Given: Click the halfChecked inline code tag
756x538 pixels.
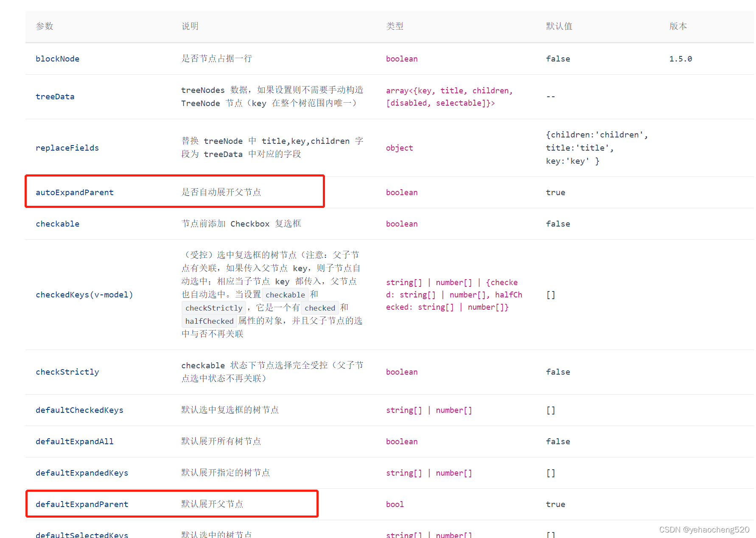Looking at the screenshot, I should pyautogui.click(x=209, y=321).
